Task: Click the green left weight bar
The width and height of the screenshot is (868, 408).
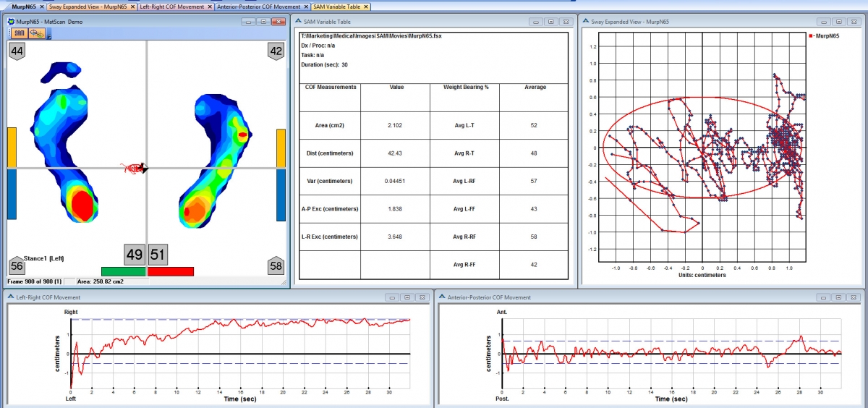Action: point(124,271)
